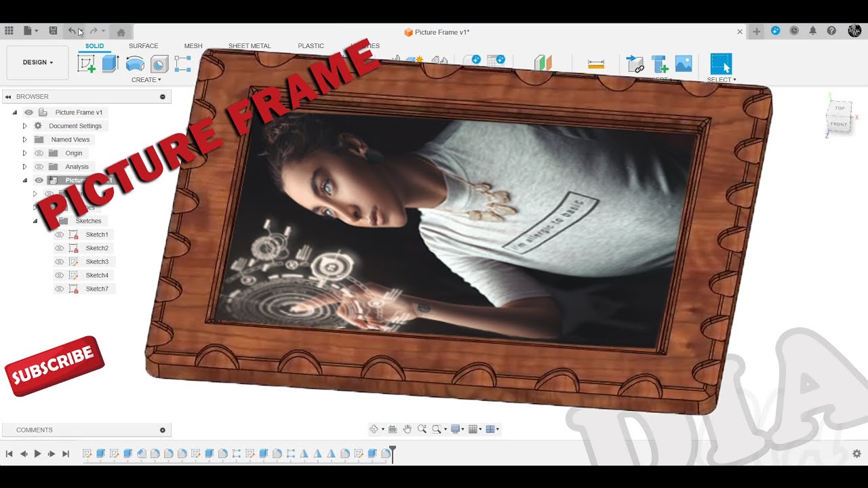This screenshot has height=488, width=868.
Task: Switch to the SHEET METAL tab
Action: click(x=250, y=46)
